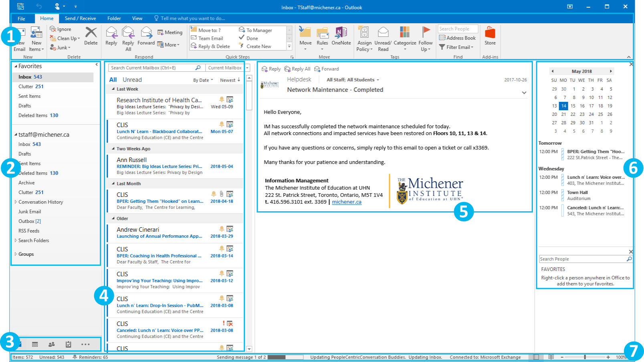Open the By Date arrangement dropdown
Screen dimensions: 644x362
203,80
